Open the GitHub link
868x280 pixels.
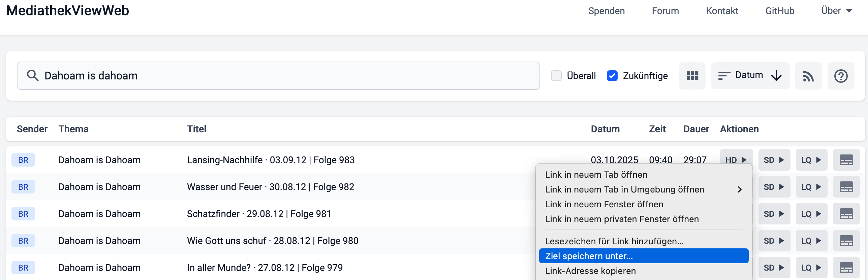pos(780,11)
